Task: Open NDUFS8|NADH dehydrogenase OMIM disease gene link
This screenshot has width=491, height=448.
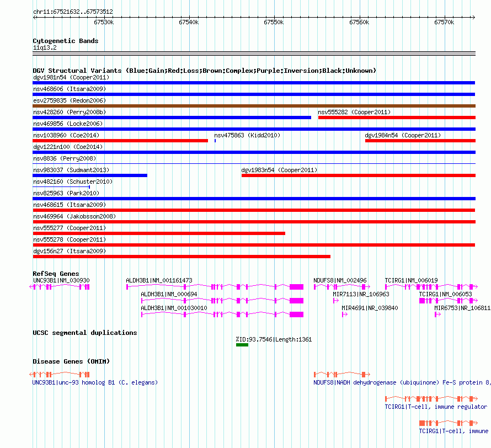Action: (x=402, y=382)
